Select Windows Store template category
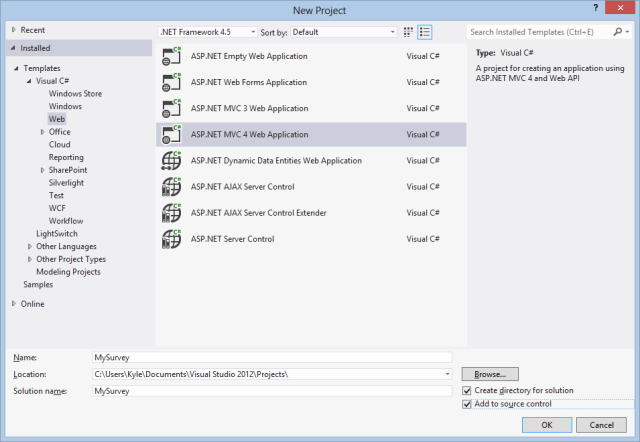The image size is (640, 442). [76, 93]
